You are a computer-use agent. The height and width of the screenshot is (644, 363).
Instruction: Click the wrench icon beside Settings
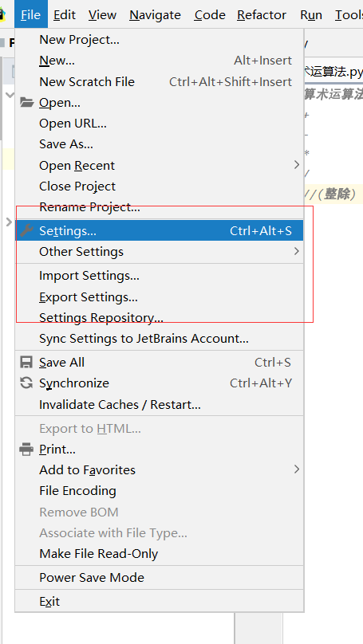pos(26,230)
